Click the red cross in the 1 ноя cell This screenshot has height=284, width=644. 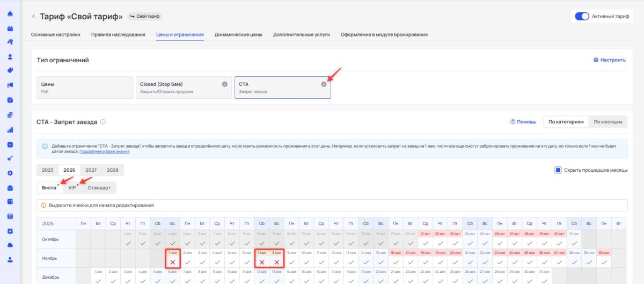point(172,262)
